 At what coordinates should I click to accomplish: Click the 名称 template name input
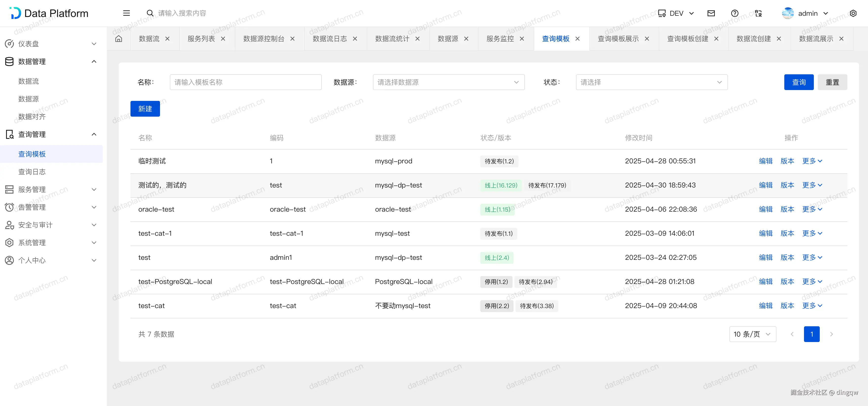pyautogui.click(x=245, y=82)
